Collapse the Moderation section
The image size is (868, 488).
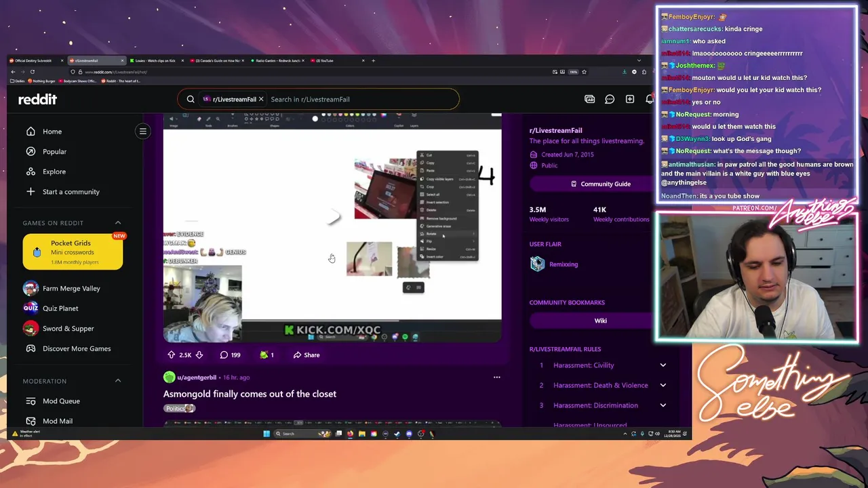pyautogui.click(x=118, y=381)
